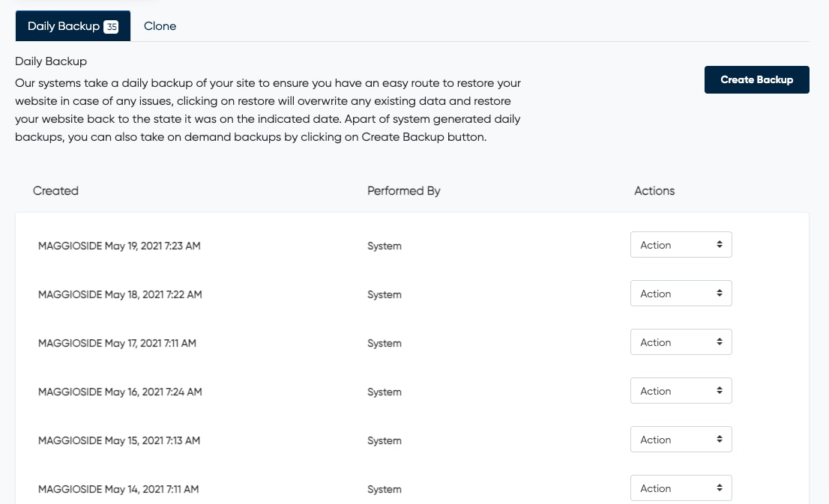This screenshot has height=504, width=829.
Task: Select 'MAGGIOSIDE May 15, 2021 7:13 AM' entry
Action: coord(119,440)
